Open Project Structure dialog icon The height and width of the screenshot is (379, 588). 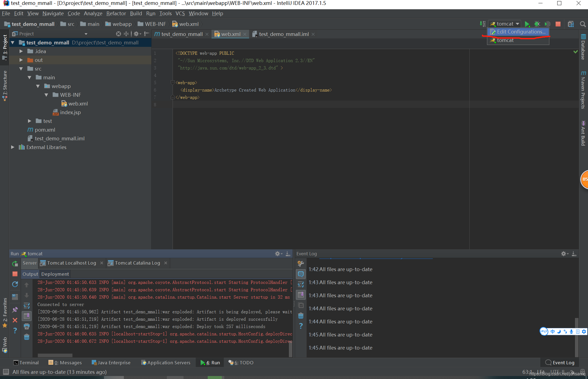coord(571,24)
